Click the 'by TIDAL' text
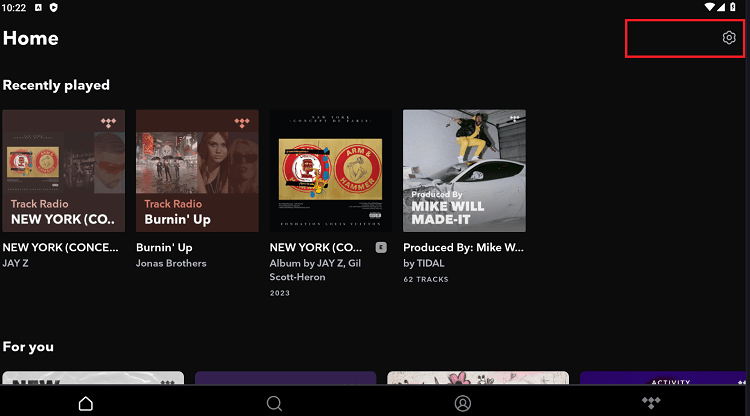Viewport: 750px width, 416px height. click(423, 263)
